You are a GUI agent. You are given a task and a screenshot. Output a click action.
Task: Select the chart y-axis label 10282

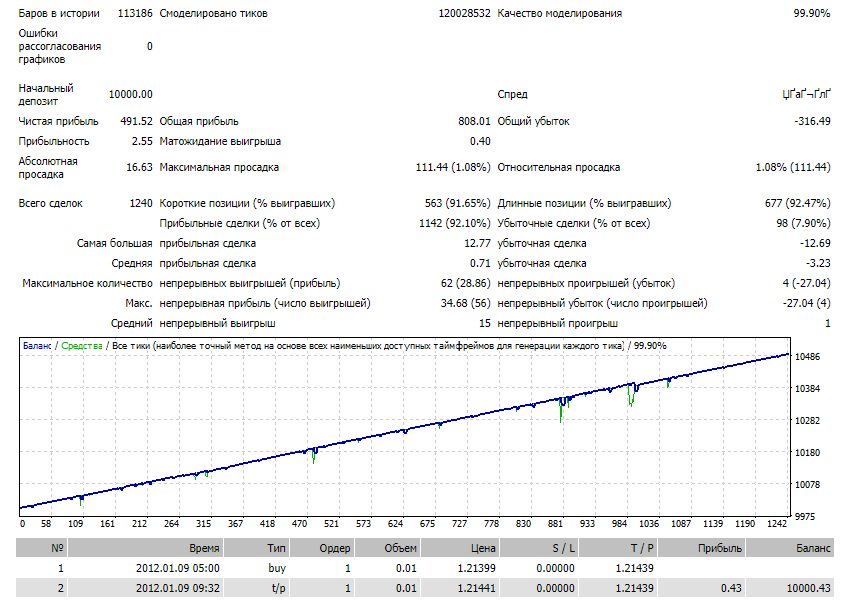807,421
